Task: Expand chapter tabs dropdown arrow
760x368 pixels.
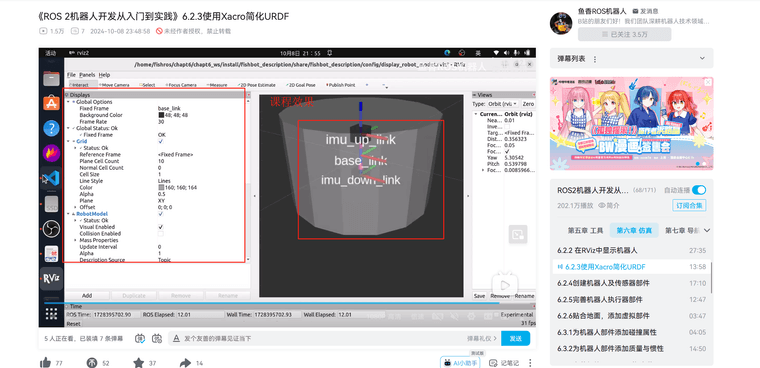Action: pyautogui.click(x=707, y=230)
